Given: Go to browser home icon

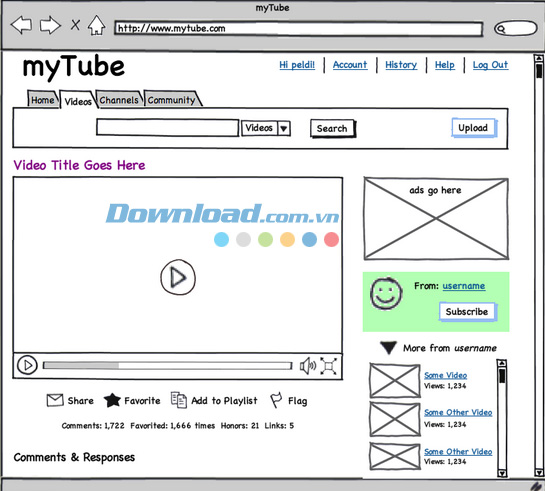Looking at the screenshot, I should [x=96, y=25].
